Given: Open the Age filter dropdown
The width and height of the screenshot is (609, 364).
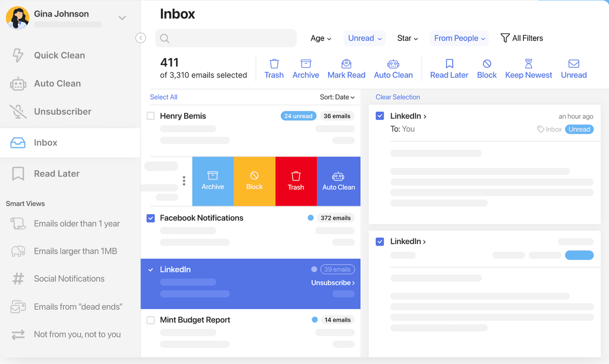Looking at the screenshot, I should pyautogui.click(x=321, y=38).
